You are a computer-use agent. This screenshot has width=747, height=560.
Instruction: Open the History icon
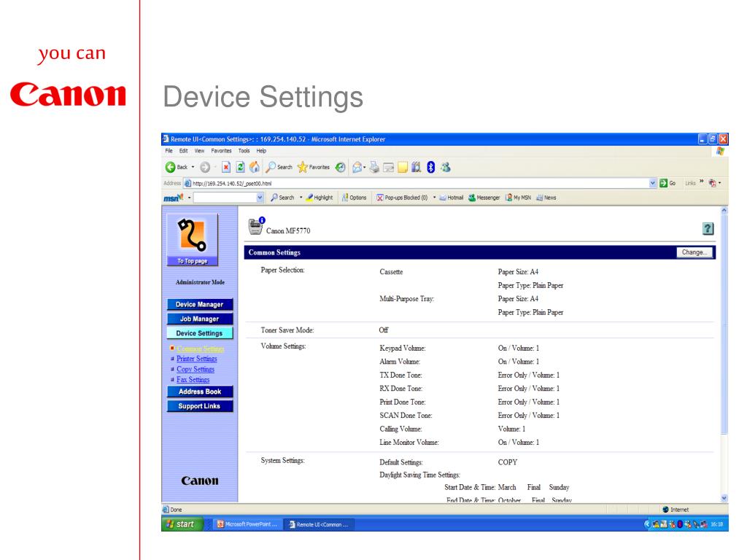pyautogui.click(x=340, y=167)
